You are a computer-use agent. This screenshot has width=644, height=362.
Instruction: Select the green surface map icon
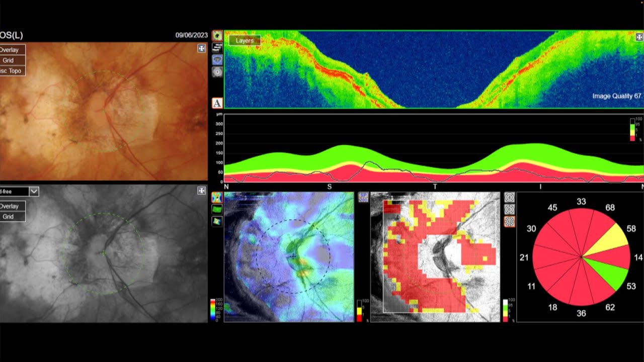click(217, 209)
